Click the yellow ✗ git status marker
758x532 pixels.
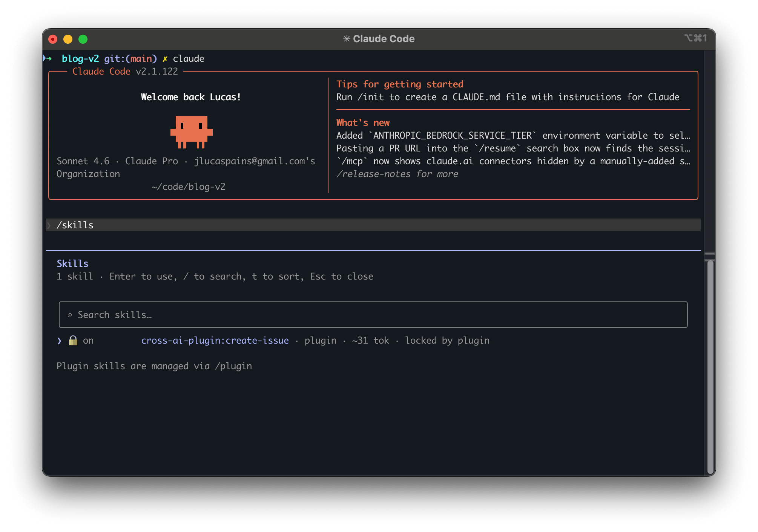(x=165, y=59)
